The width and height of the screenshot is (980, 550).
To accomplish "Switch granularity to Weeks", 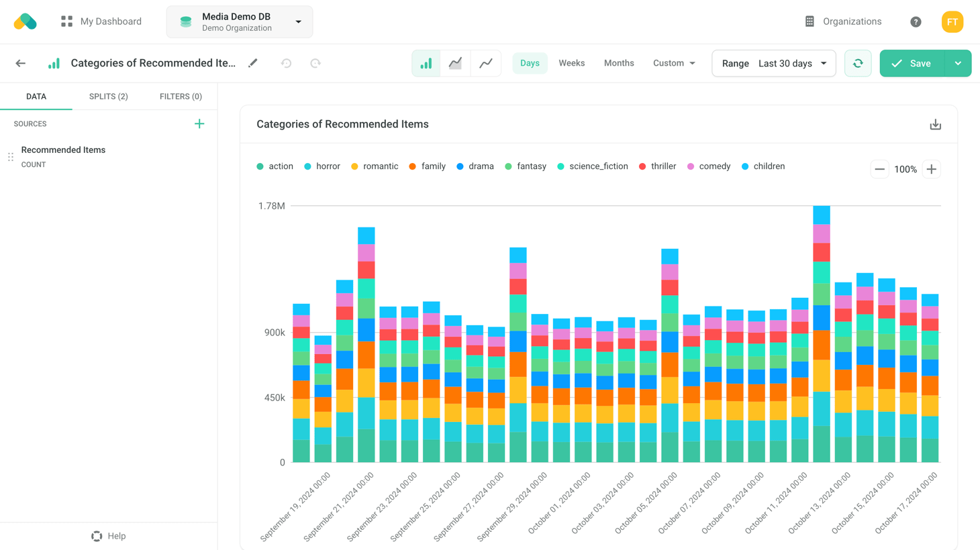I will [x=571, y=63].
